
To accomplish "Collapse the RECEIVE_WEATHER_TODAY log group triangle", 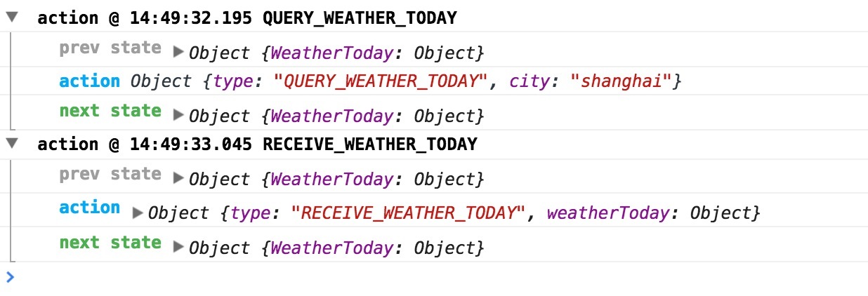I will pyautogui.click(x=11, y=144).
